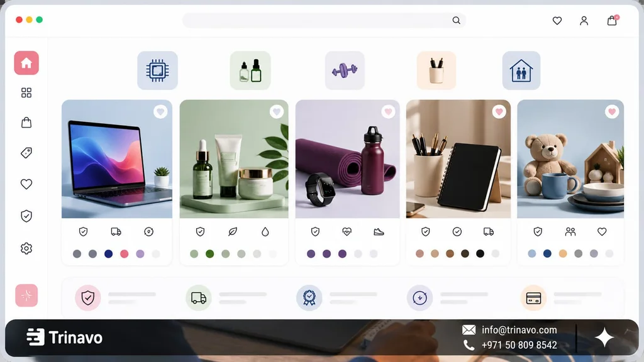Unfavorite the notebook product card

click(499, 112)
